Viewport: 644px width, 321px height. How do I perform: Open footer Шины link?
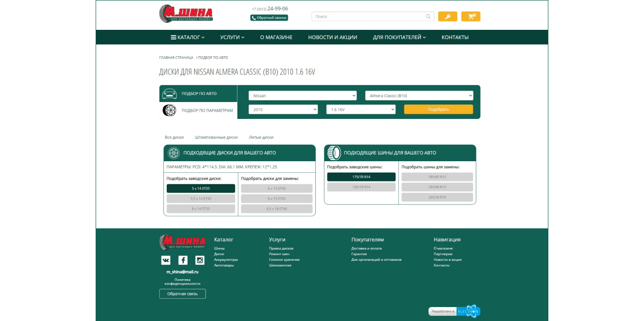[219, 248]
